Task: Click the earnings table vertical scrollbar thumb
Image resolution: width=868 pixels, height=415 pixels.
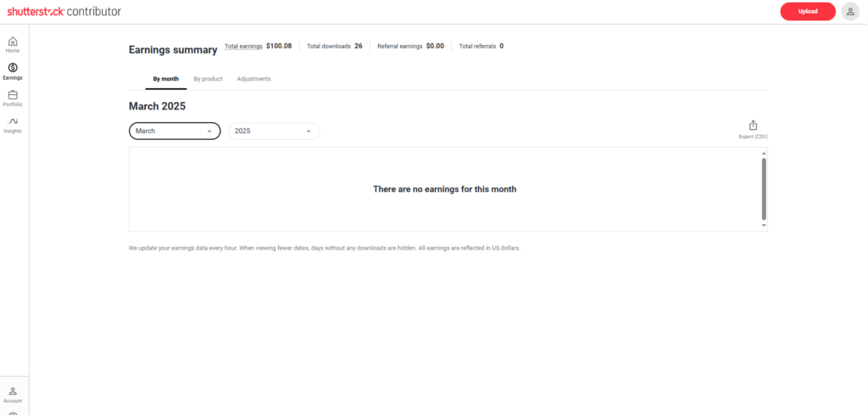Action: point(764,189)
